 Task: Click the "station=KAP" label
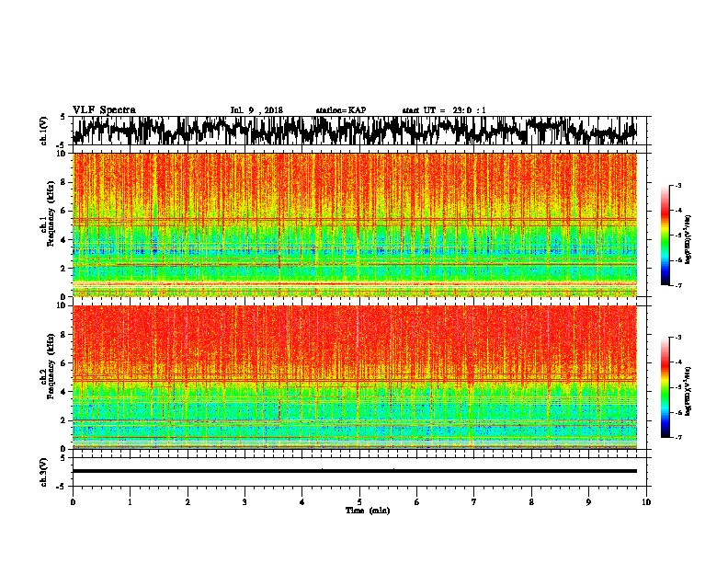tap(340, 110)
